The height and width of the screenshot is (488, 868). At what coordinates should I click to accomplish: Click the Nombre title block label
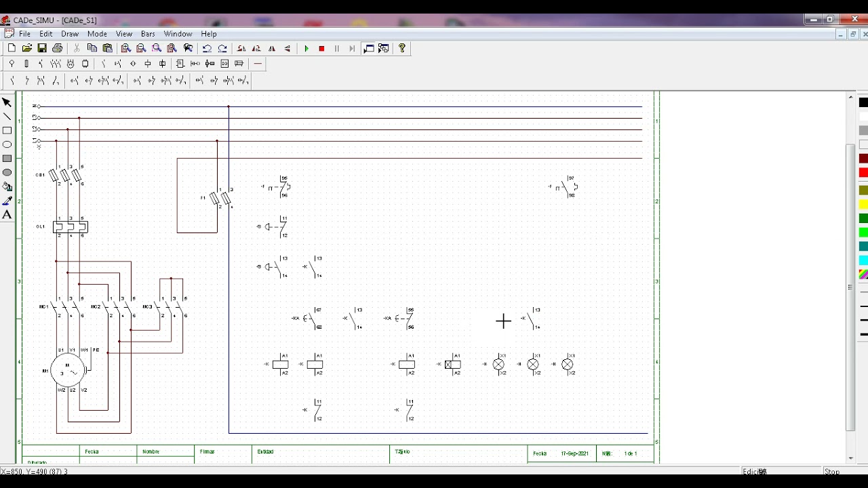pos(151,451)
